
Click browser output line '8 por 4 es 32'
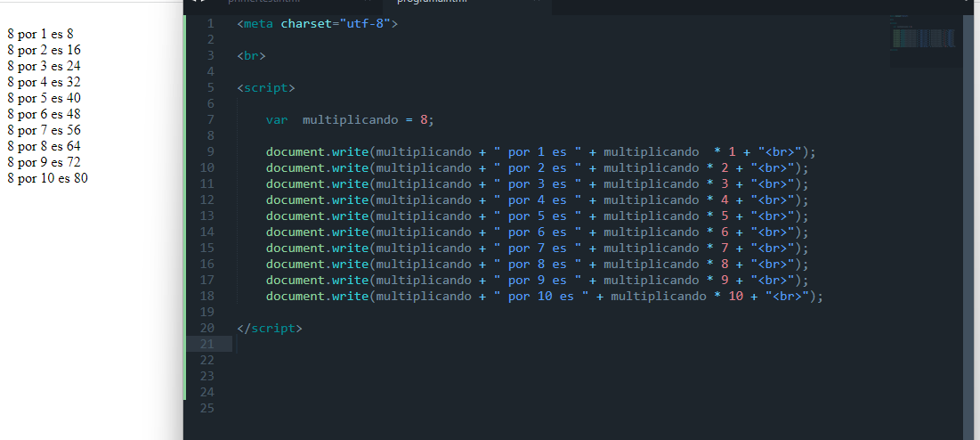pos(45,83)
